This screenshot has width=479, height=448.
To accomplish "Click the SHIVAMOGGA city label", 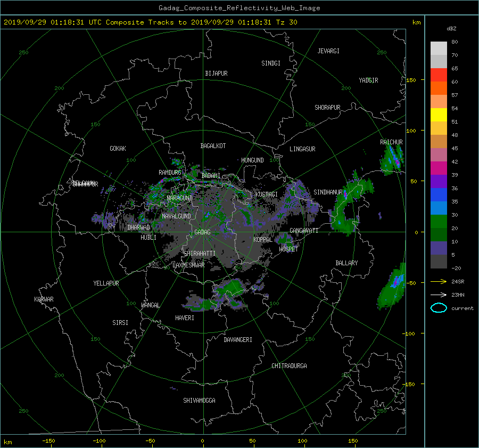I will (x=199, y=400).
